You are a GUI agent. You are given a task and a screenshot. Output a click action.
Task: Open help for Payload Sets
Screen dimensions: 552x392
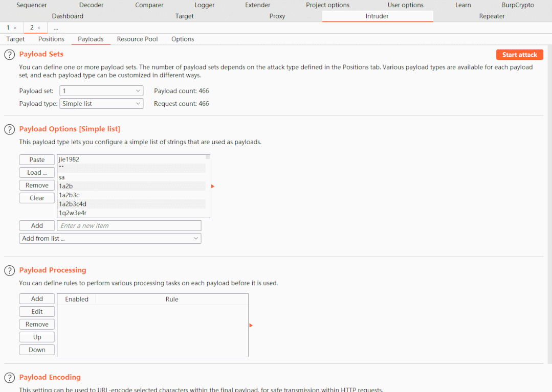pyautogui.click(x=10, y=55)
